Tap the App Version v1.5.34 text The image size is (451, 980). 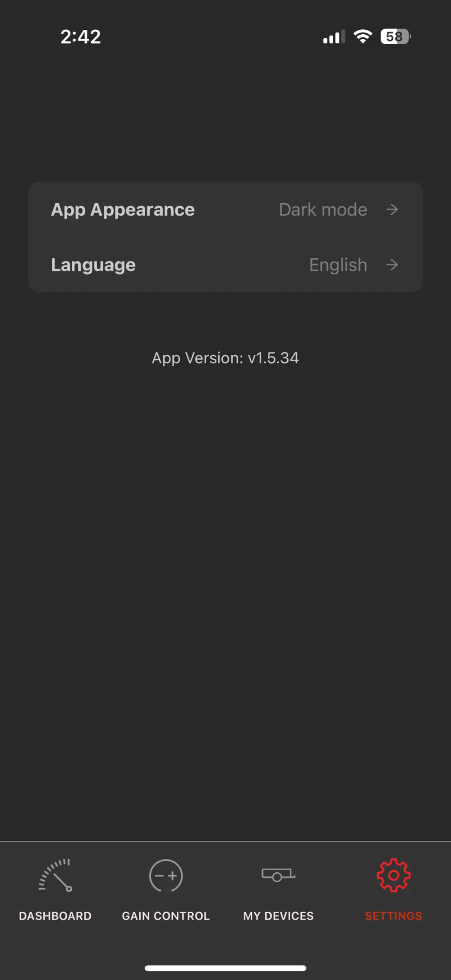point(225,358)
